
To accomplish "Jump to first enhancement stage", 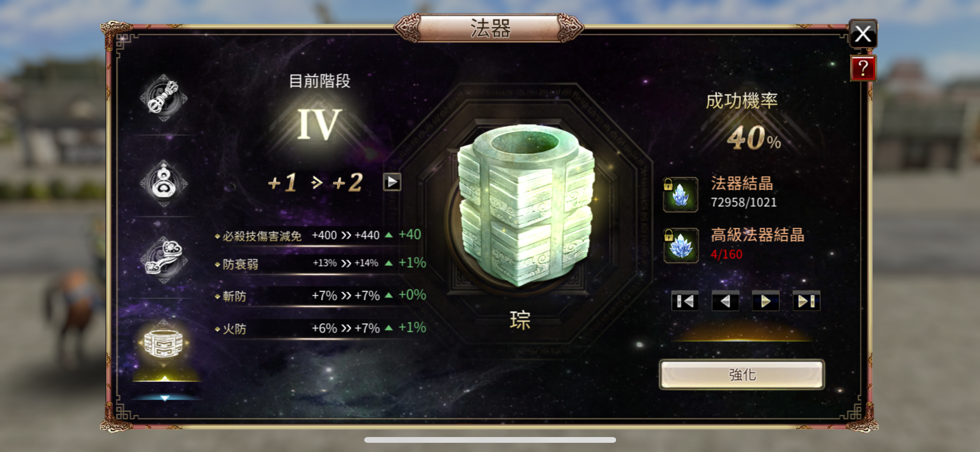I will pyautogui.click(x=685, y=301).
